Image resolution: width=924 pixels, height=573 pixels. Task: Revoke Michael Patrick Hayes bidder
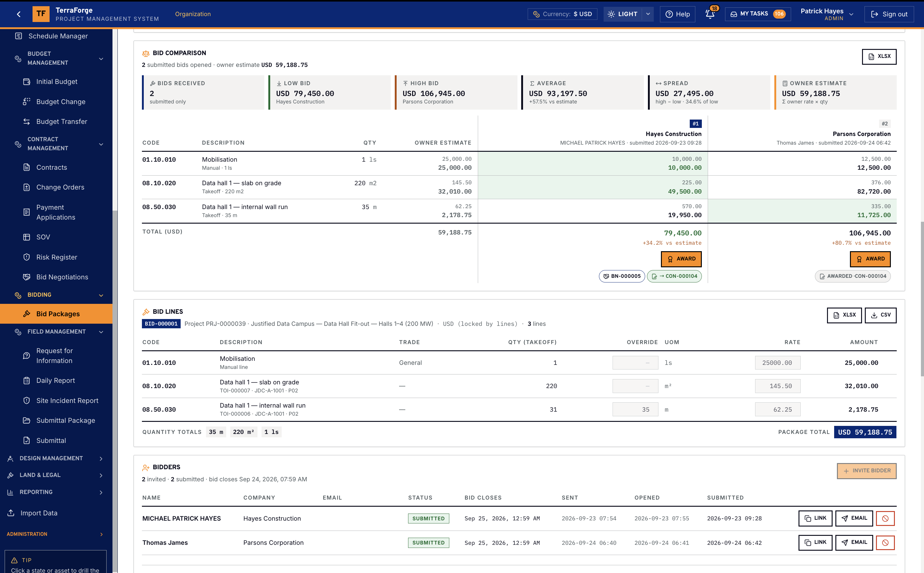(885, 518)
